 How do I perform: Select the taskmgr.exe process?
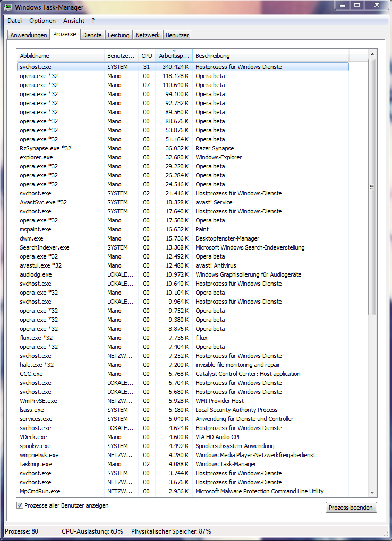[x=183, y=464]
